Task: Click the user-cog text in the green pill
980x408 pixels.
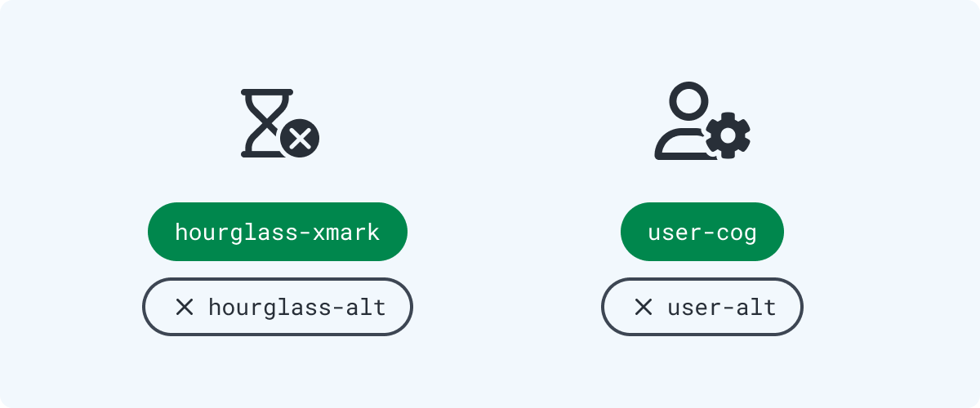Action: coord(702,233)
